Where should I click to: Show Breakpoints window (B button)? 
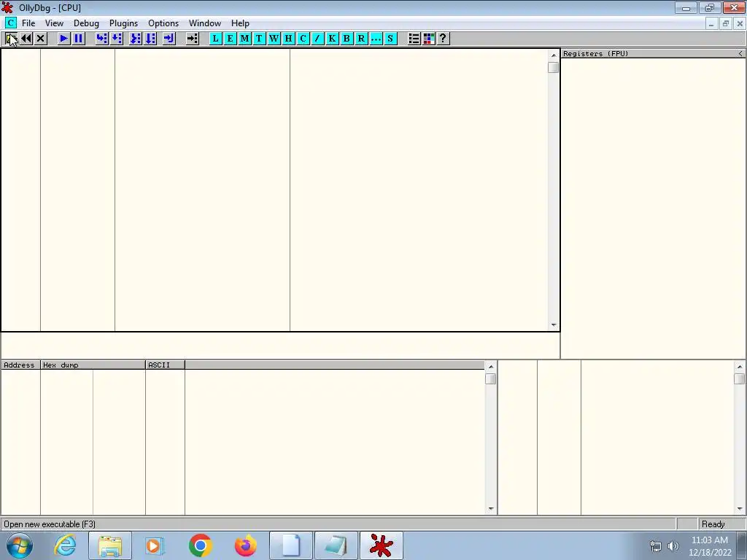coord(347,39)
